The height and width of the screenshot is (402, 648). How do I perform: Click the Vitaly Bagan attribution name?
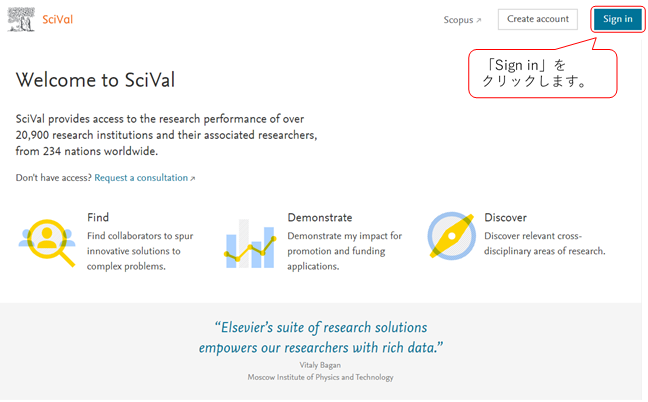pyautogui.click(x=320, y=366)
